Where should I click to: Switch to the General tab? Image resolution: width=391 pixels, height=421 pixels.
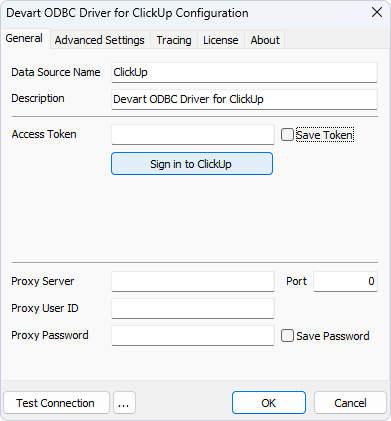24,39
